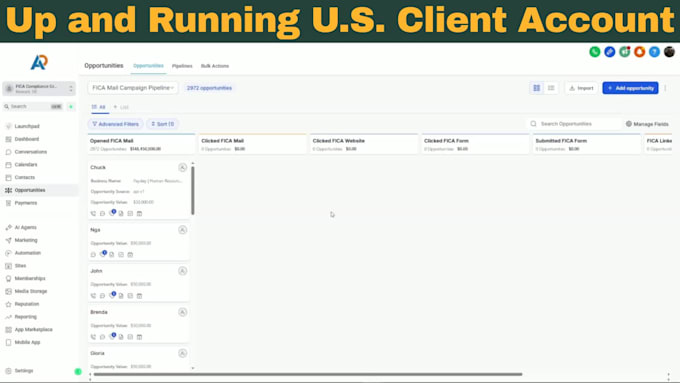Open Manage Fields settings
Viewport: 680px width, 383px height.
pyautogui.click(x=647, y=124)
